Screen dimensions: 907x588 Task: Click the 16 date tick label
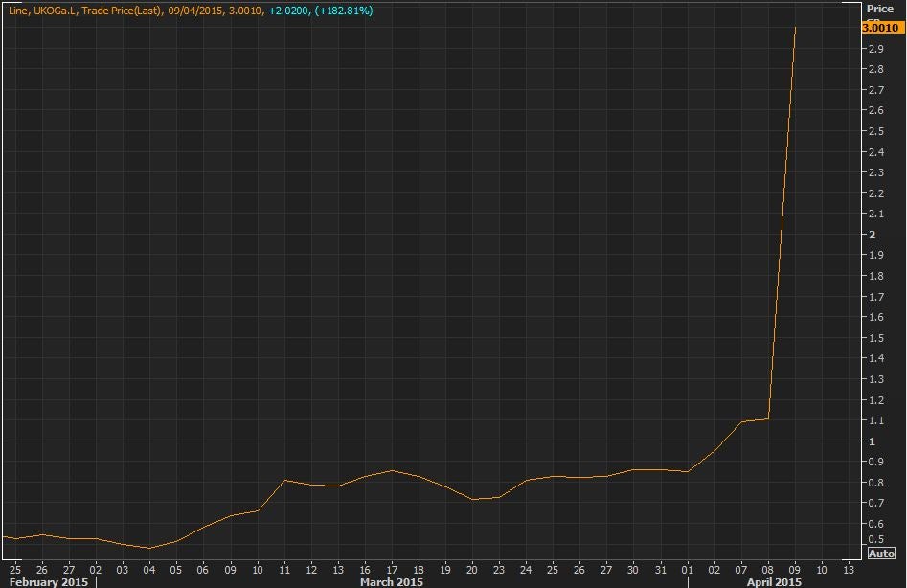[x=365, y=570]
